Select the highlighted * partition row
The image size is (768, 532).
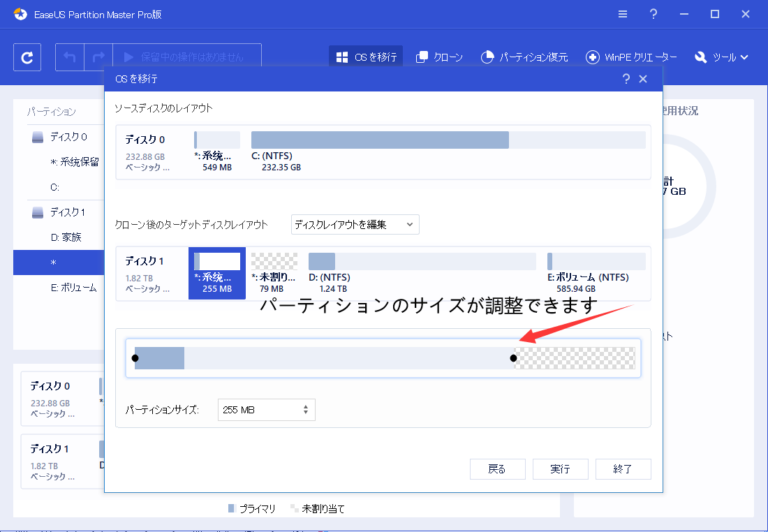click(59, 263)
